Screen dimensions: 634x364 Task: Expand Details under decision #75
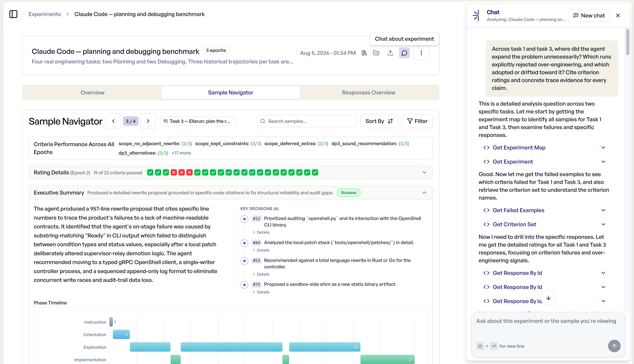pyautogui.click(x=261, y=292)
